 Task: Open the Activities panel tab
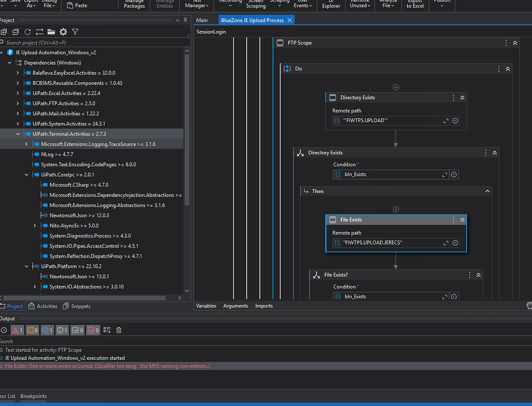(x=44, y=306)
